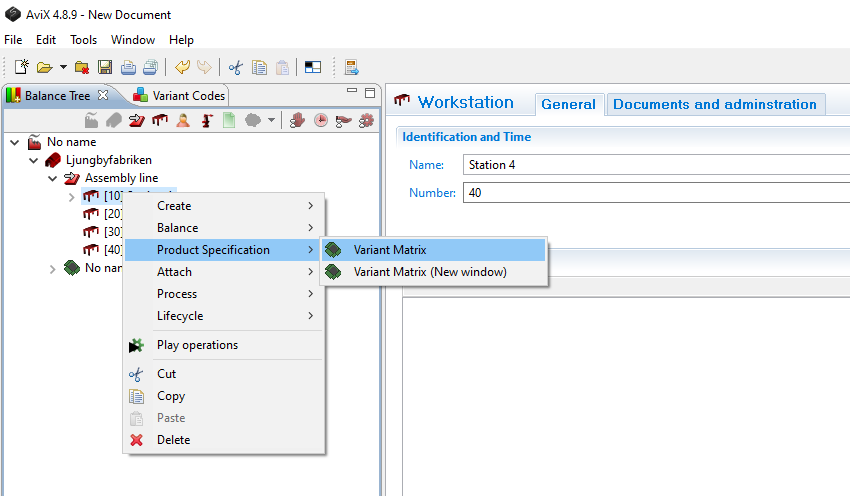
Task: Click the New document icon
Action: pyautogui.click(x=21, y=68)
